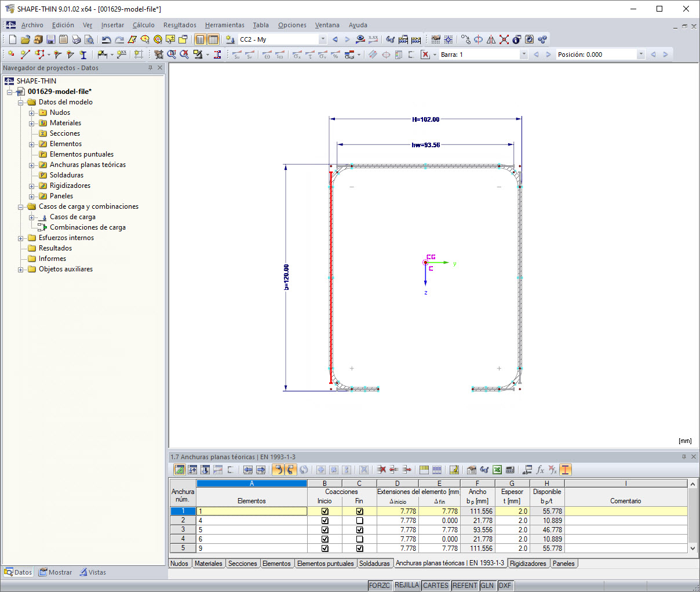Toggle Fin checkbox for anchura row 1

[x=359, y=511]
